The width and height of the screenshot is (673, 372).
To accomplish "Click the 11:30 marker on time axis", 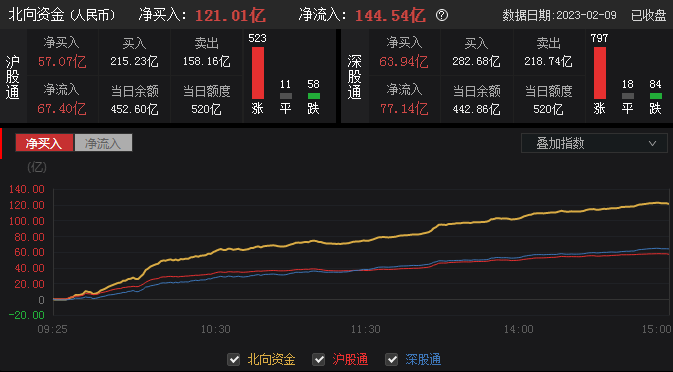I will pyautogui.click(x=365, y=329).
